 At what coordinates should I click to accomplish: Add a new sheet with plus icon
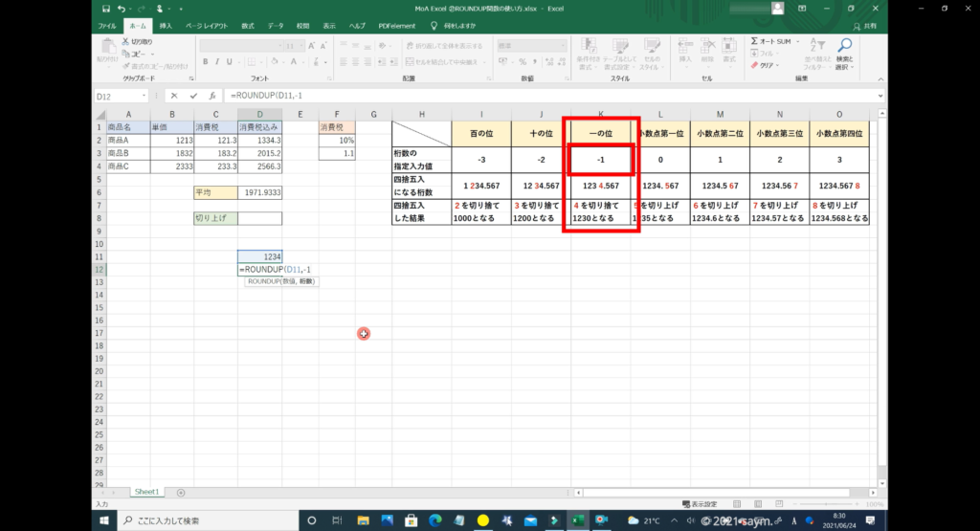pos(181,492)
